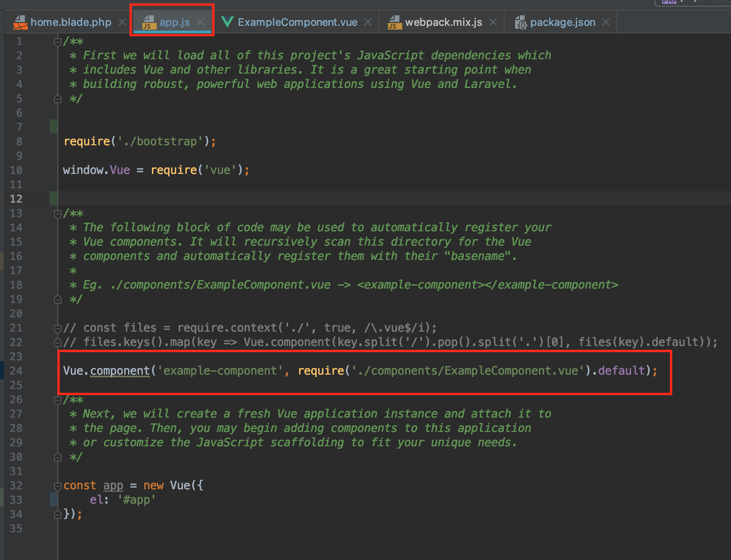731x560 pixels.
Task: Collapse the comment block starting at line 26
Action: tap(58, 400)
